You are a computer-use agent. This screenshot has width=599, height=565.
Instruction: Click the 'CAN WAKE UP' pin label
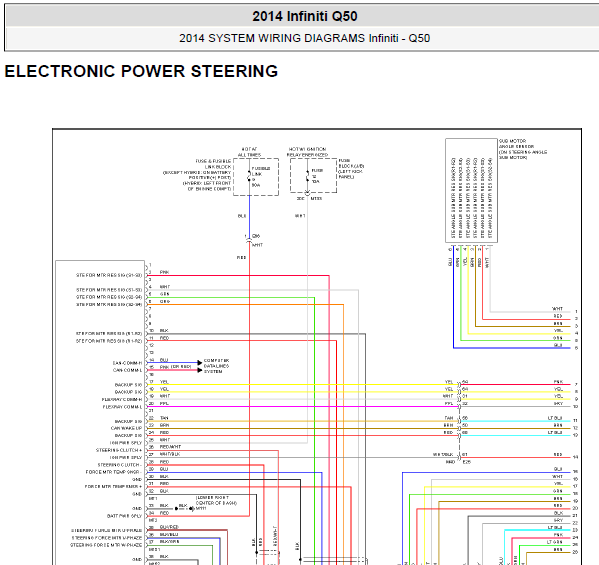click(x=126, y=428)
